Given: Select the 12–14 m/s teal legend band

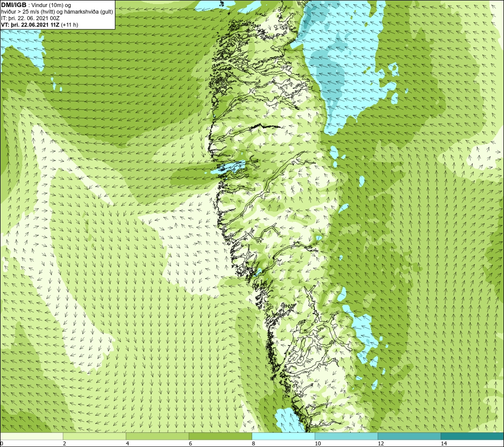Looking at the screenshot, I should tap(409, 436).
